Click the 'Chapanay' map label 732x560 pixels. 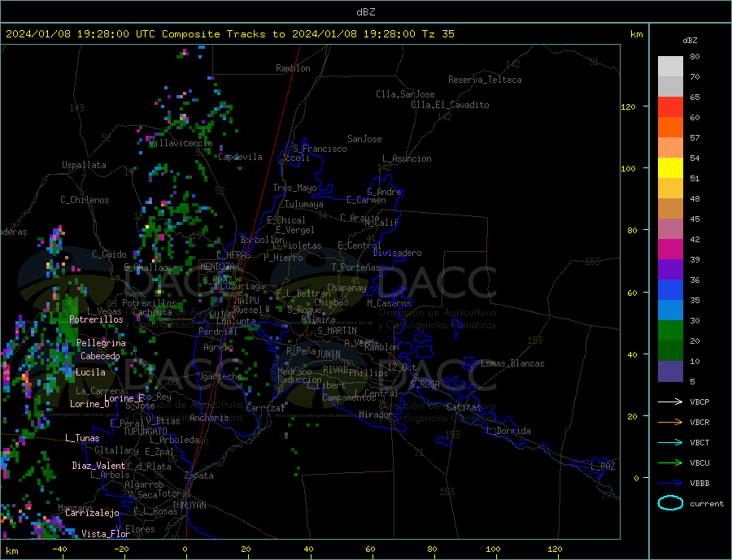(346, 288)
